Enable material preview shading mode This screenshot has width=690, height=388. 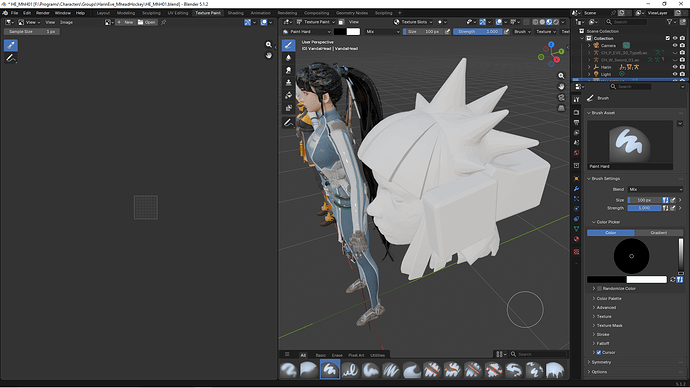(549, 22)
